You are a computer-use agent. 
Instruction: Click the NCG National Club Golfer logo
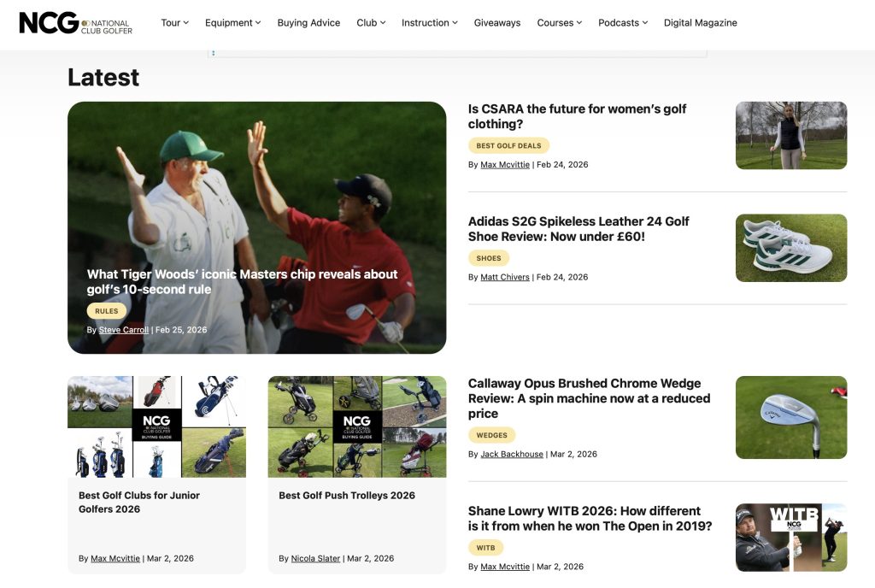[x=75, y=23]
